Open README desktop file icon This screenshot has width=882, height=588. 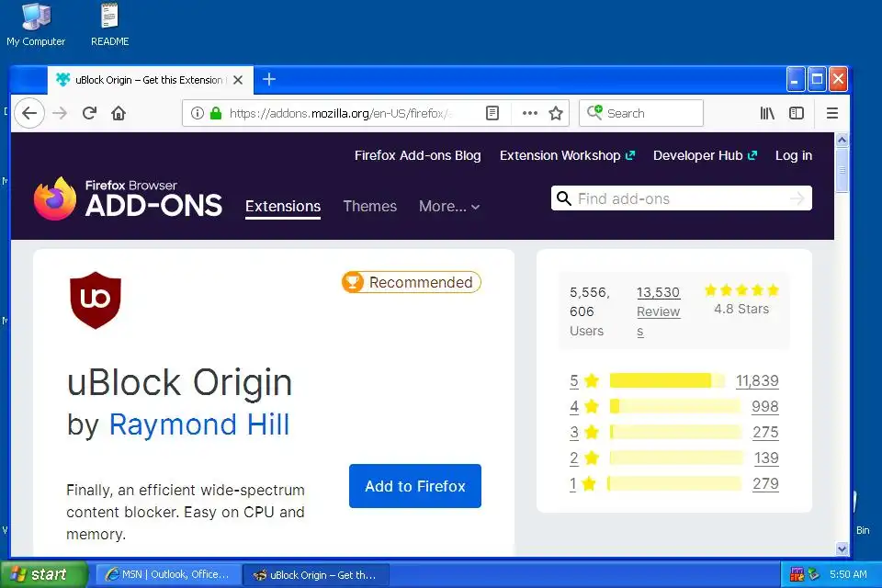(x=109, y=25)
